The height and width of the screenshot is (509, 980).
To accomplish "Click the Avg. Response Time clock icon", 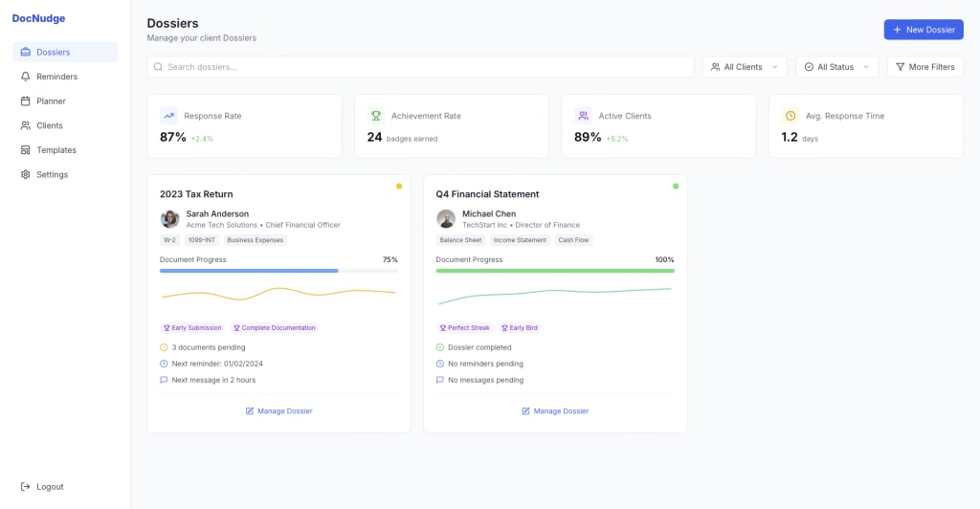I will point(791,116).
